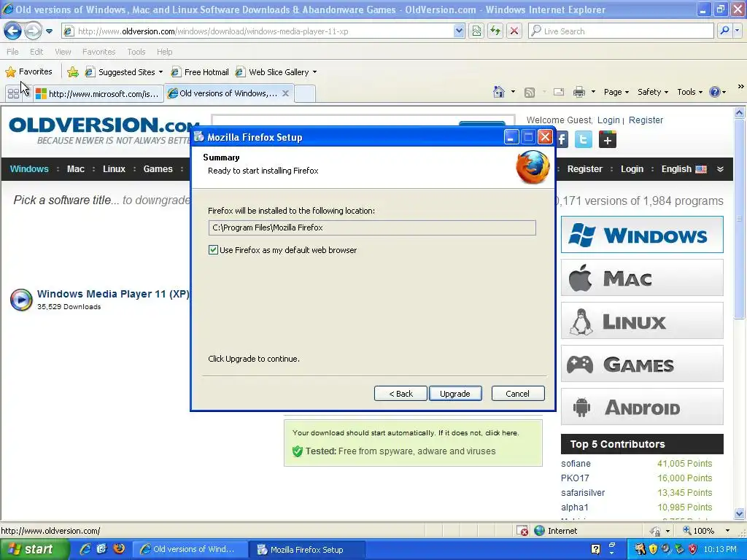Screen dimensions: 747x560
Task: Click the Firefox quick launch icon
Action: click(119, 548)
